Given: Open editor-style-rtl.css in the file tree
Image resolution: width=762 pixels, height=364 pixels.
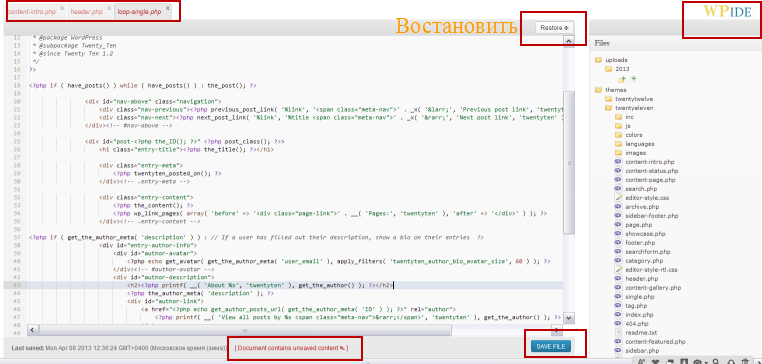Looking at the screenshot, I should click(x=651, y=269).
